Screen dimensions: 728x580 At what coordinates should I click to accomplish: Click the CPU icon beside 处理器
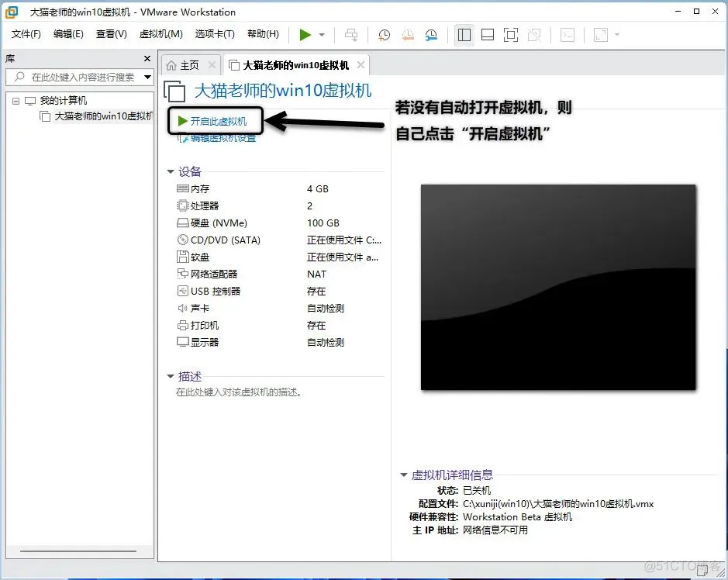tap(182, 205)
